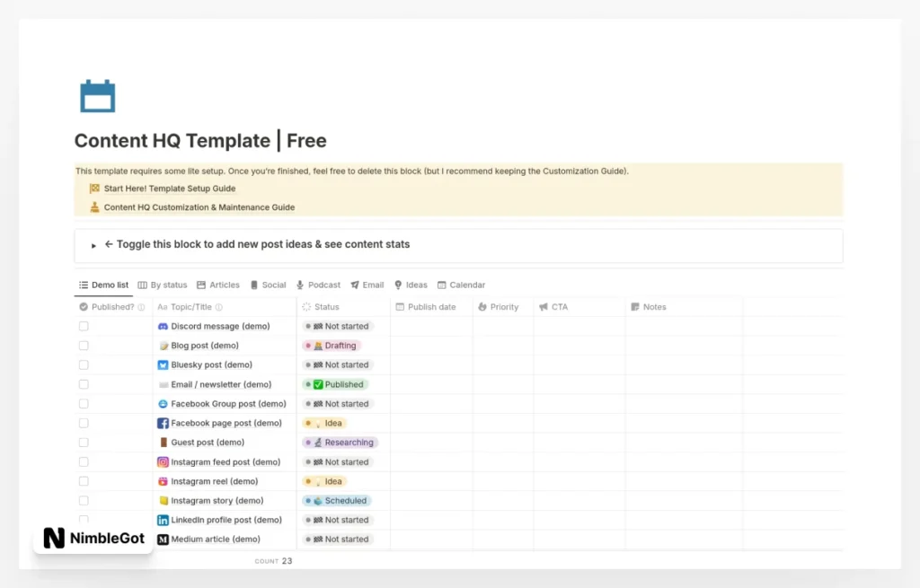920x588 pixels.
Task: Click the Content HQ Template | Free title
Action: click(200, 141)
